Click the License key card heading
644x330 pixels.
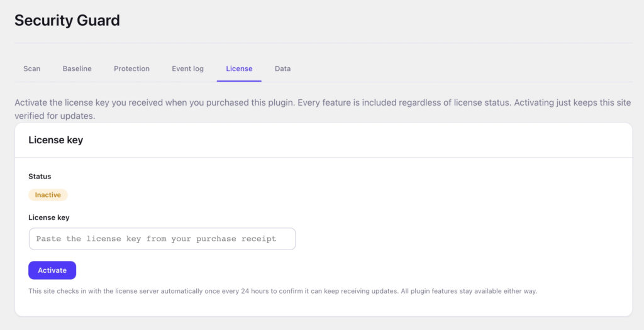(56, 140)
